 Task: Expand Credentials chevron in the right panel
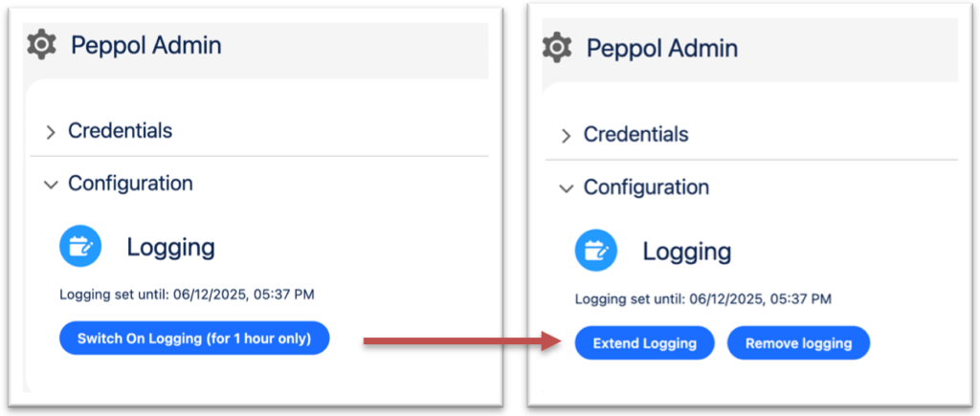click(567, 137)
